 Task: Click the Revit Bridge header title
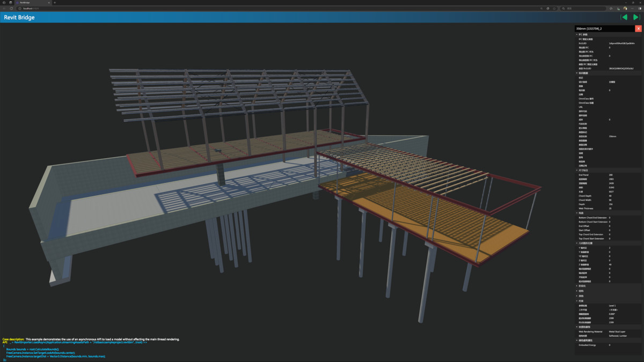coord(19,17)
